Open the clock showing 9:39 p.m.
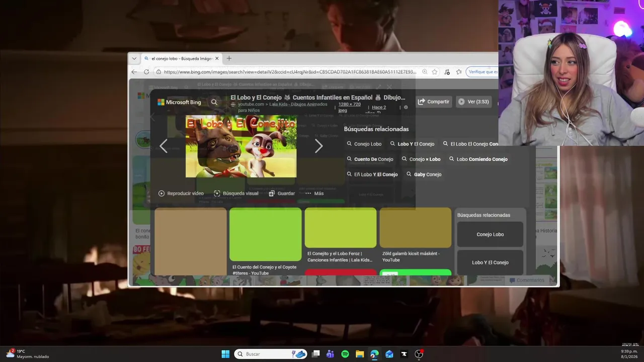The height and width of the screenshot is (362, 644). tap(629, 354)
